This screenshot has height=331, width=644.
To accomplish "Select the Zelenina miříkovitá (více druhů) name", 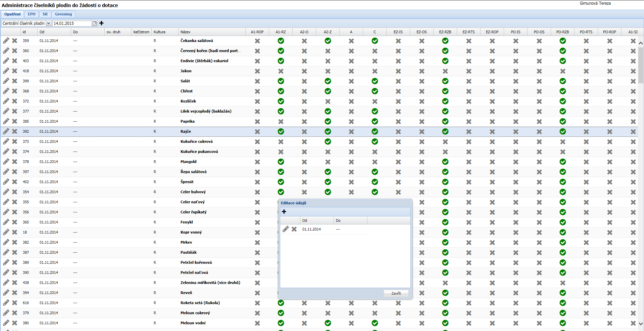I will point(210,283).
